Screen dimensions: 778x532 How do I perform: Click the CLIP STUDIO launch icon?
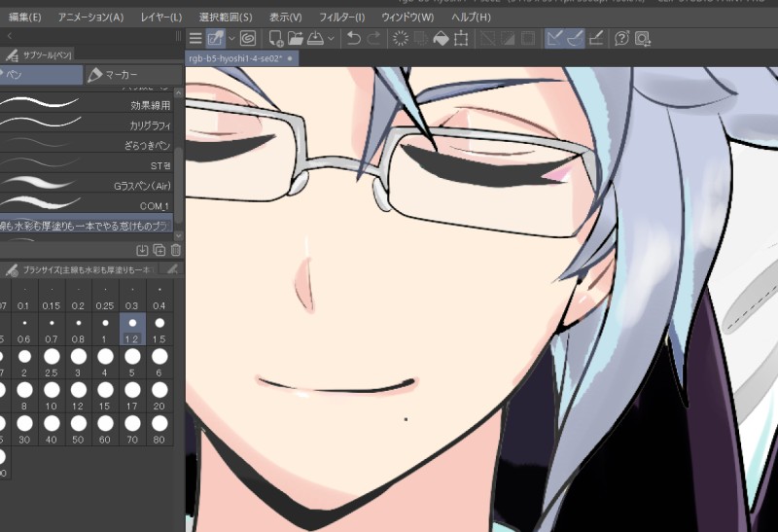pyautogui.click(x=215, y=38)
